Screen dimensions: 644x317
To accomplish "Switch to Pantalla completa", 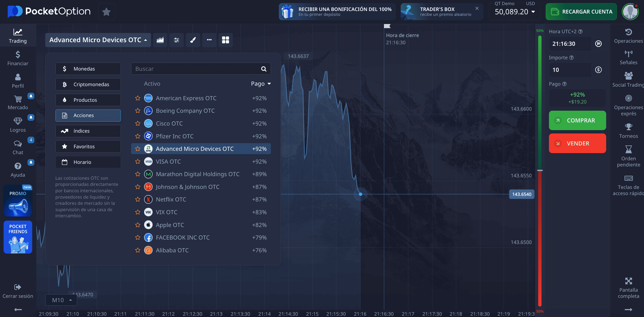I will tap(628, 288).
